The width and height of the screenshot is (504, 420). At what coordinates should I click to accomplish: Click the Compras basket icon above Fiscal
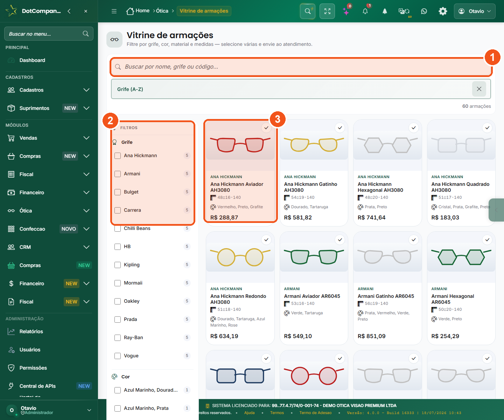pyautogui.click(x=11, y=156)
